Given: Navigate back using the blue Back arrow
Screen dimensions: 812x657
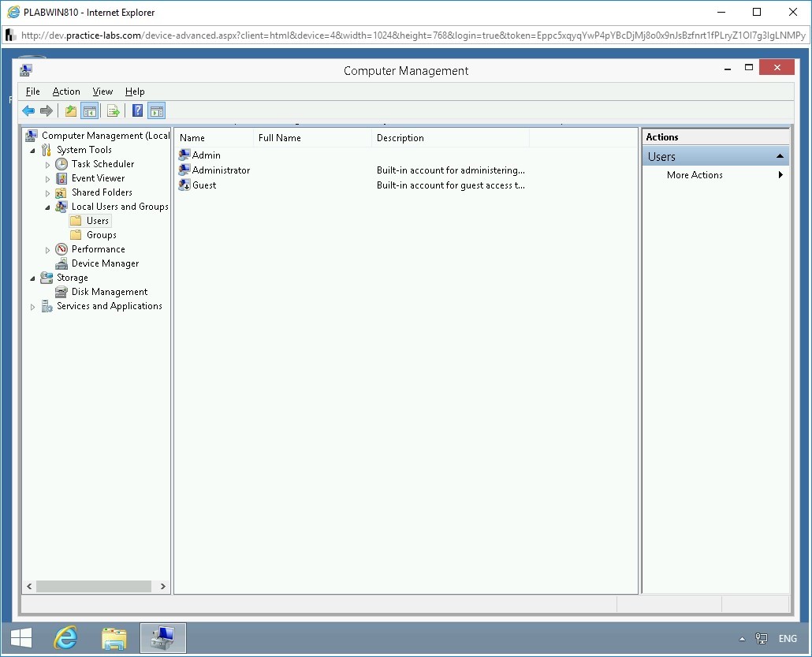Looking at the screenshot, I should pos(28,110).
